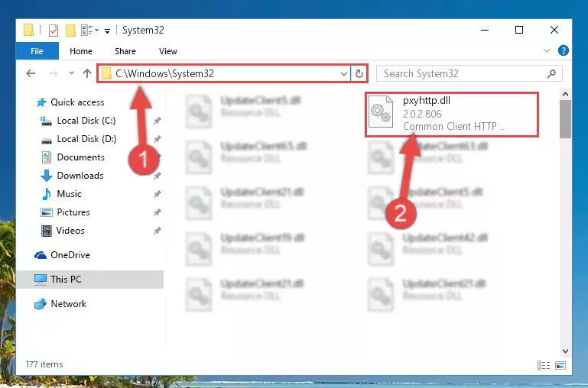Go forward with the Forward arrow
Screen dimensions: 588x388
54,73
